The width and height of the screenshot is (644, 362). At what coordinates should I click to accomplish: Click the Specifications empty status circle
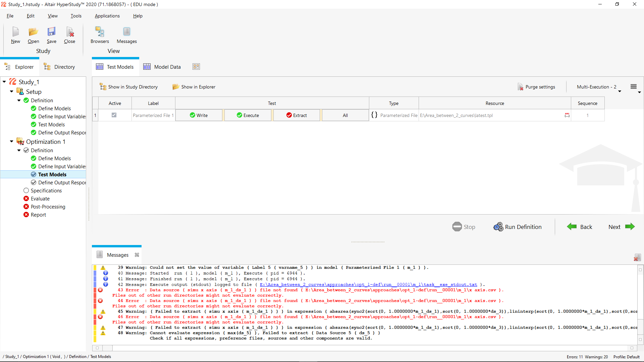(26, 190)
